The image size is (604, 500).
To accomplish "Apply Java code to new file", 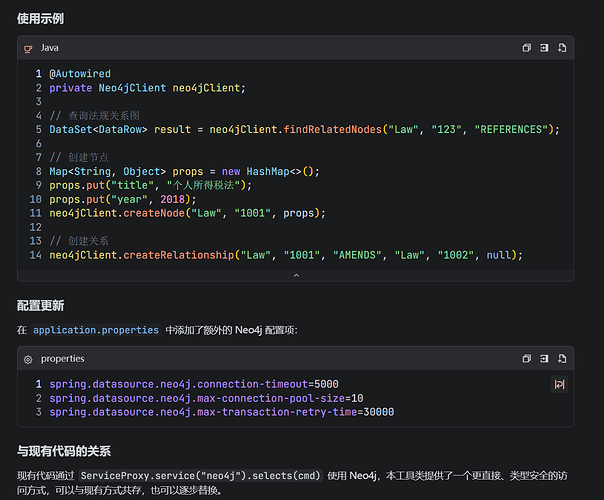I will pos(562,48).
